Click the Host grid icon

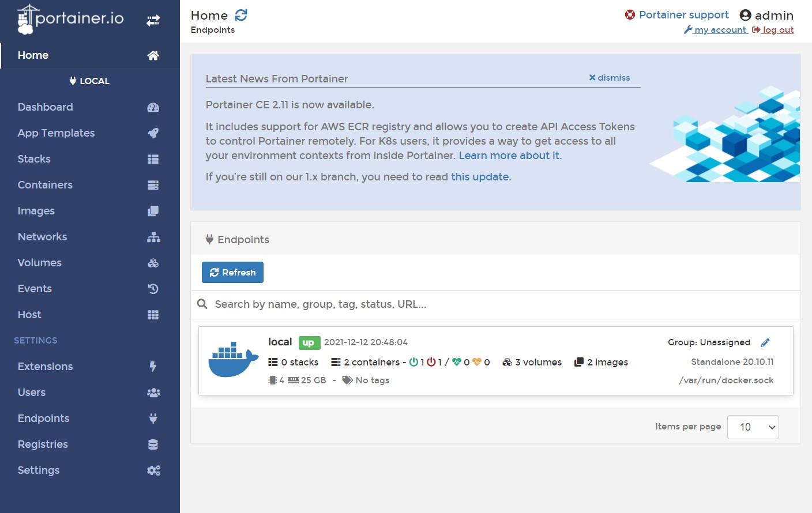[x=153, y=315]
